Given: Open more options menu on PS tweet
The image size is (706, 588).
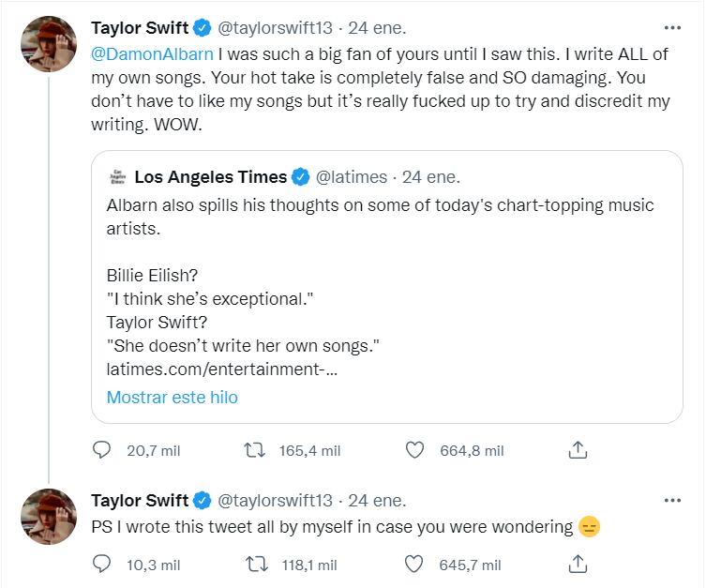Looking at the screenshot, I should point(672,500).
